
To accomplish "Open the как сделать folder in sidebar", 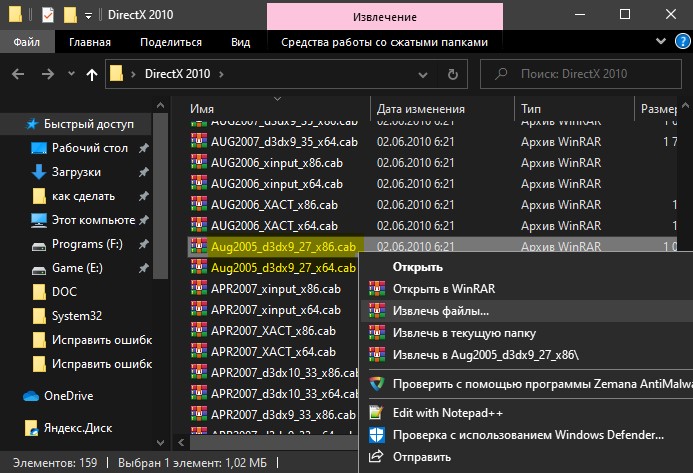I will pos(83,196).
